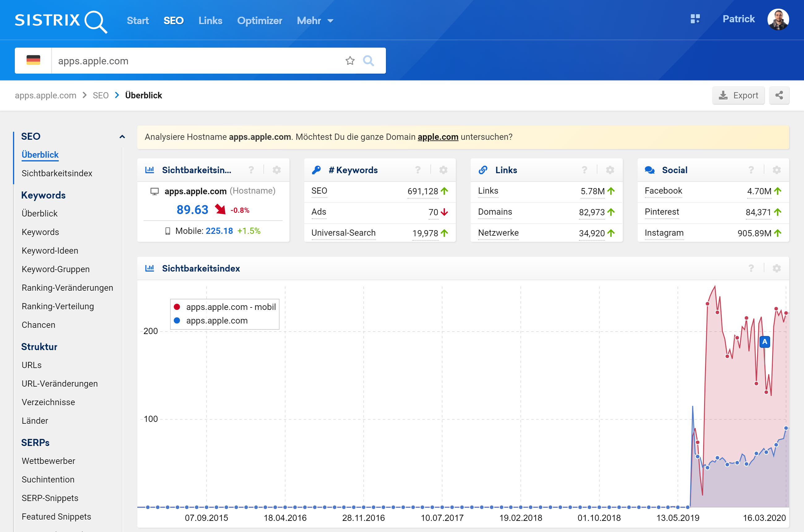This screenshot has width=804, height=532.
Task: Click Patrick's profile avatar
Action: pyautogui.click(x=778, y=20)
